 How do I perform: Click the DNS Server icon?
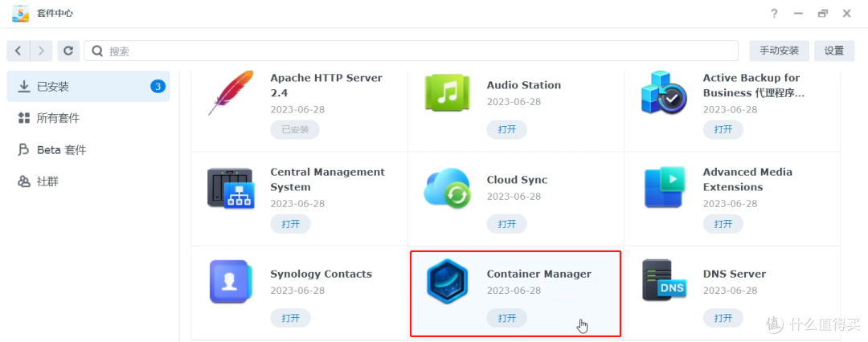click(664, 282)
